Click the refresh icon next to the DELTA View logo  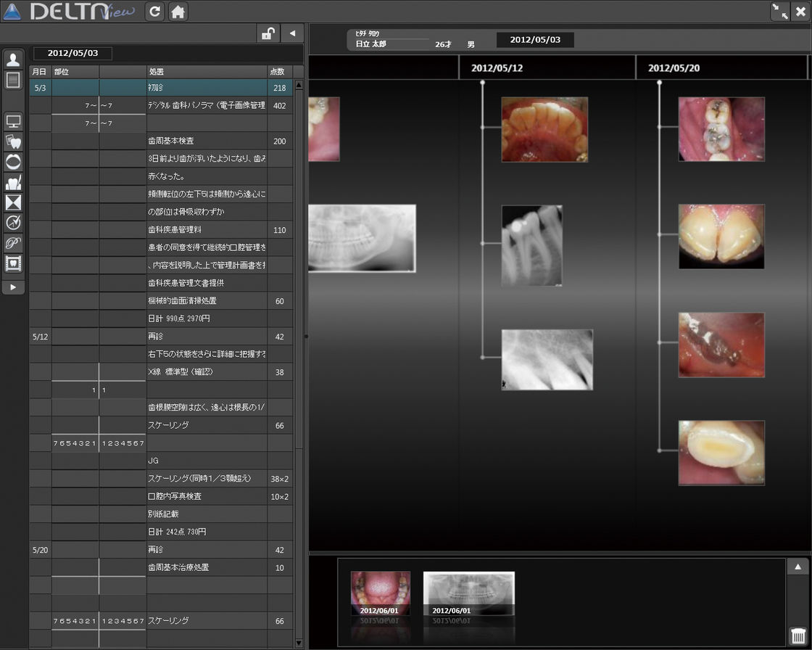click(155, 12)
